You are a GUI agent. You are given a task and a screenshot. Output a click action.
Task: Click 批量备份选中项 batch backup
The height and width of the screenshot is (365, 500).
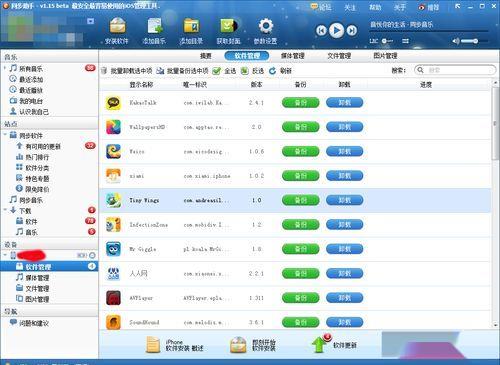click(182, 71)
